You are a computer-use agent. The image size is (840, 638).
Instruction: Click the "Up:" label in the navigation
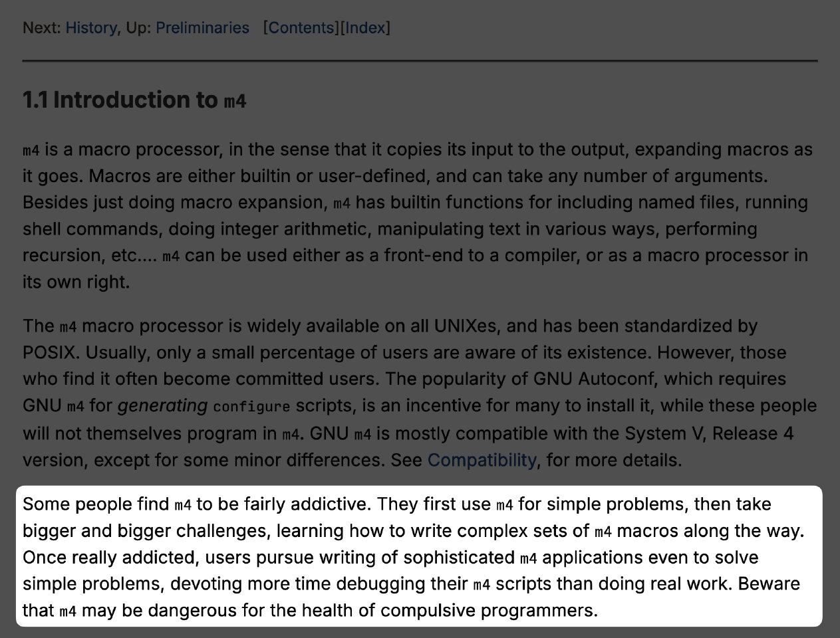[x=138, y=28]
